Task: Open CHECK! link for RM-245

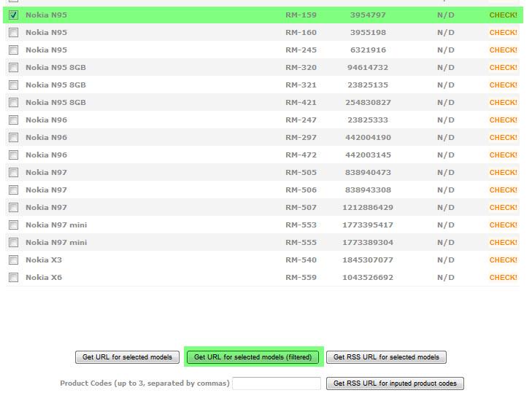Action: pos(503,50)
